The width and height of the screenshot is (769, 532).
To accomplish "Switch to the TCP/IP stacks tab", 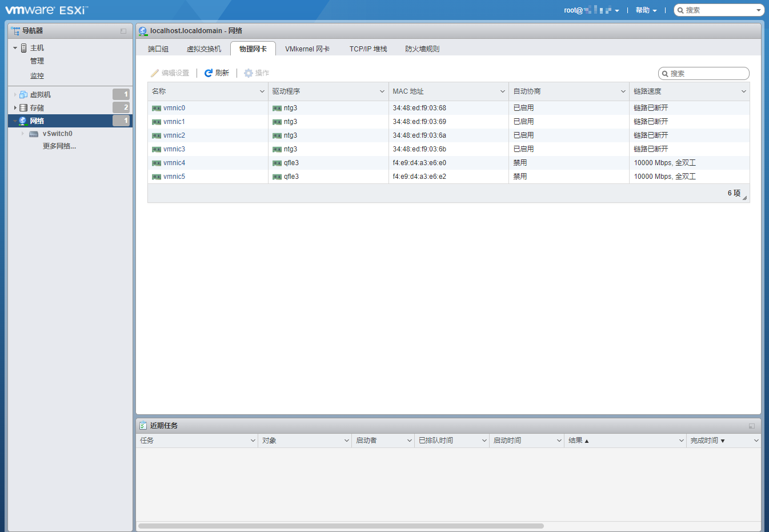I will click(369, 49).
